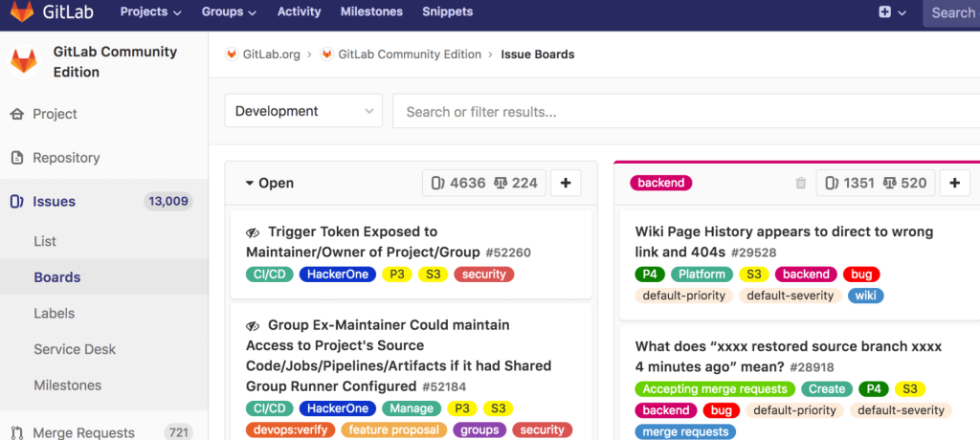
Task: Click merge requests label on issue #28918
Action: (685, 432)
